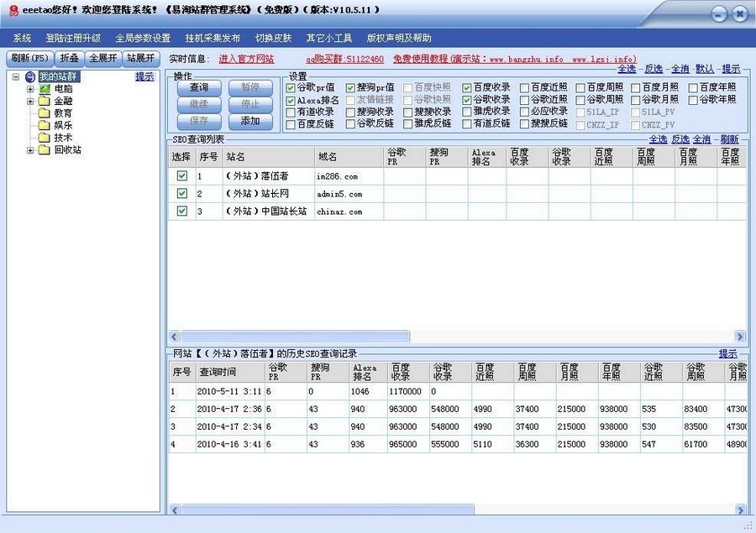Open the 全局参数设置 menu

click(143, 38)
